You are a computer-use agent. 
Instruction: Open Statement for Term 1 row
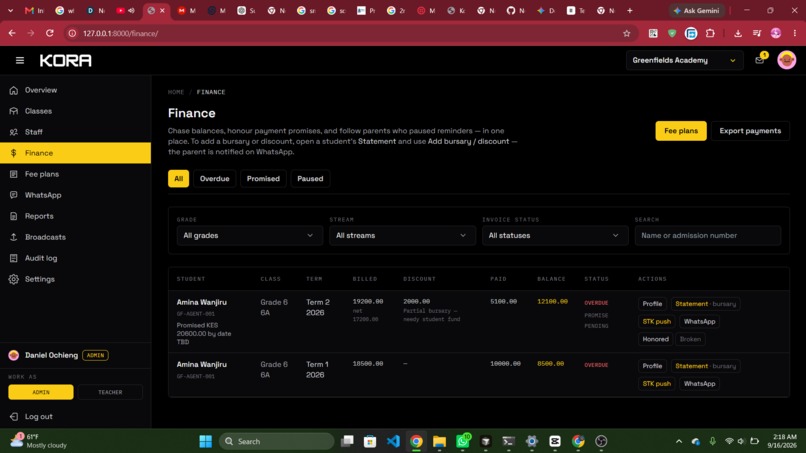(x=705, y=366)
